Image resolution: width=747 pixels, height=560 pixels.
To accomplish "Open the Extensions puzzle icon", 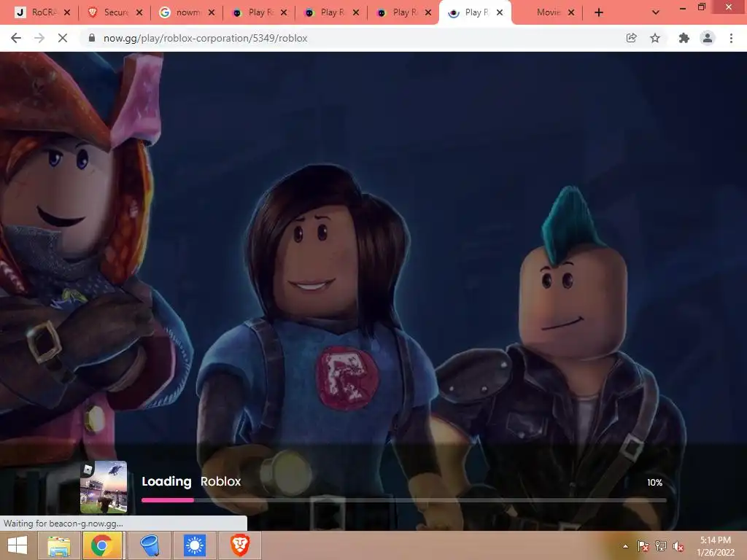I will click(x=684, y=38).
